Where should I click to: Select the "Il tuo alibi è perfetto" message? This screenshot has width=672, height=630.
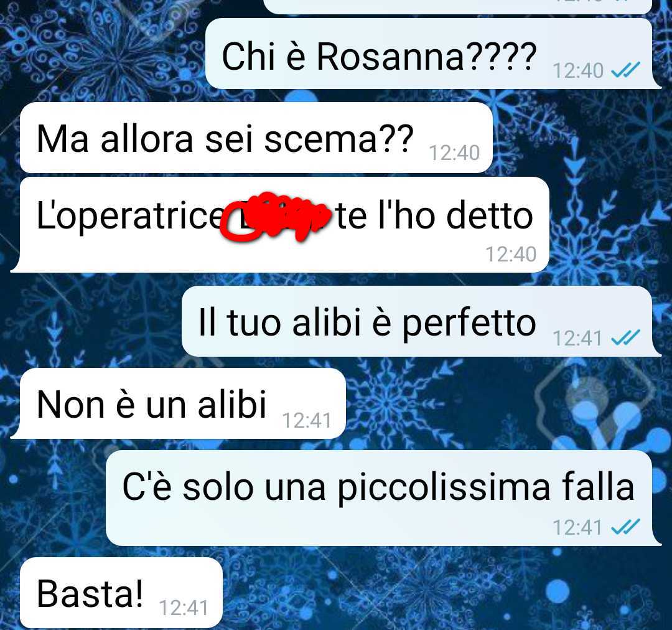coord(421,321)
